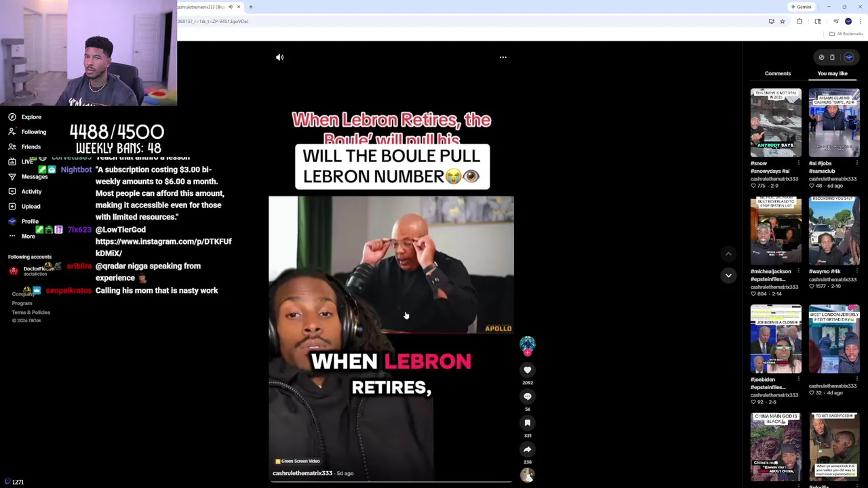The width and height of the screenshot is (868, 488).
Task: Open Chrome media control icon
Action: coord(835,21)
